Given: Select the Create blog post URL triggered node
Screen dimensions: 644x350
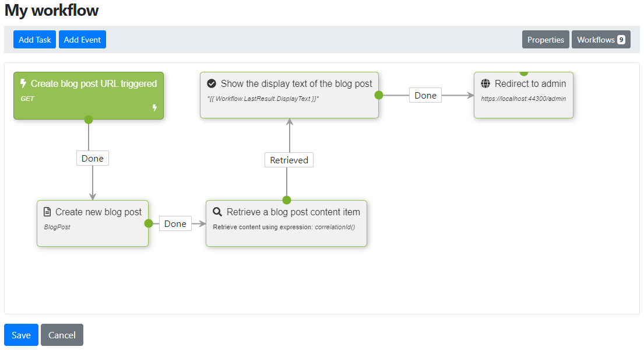Looking at the screenshot, I should 89,96.
